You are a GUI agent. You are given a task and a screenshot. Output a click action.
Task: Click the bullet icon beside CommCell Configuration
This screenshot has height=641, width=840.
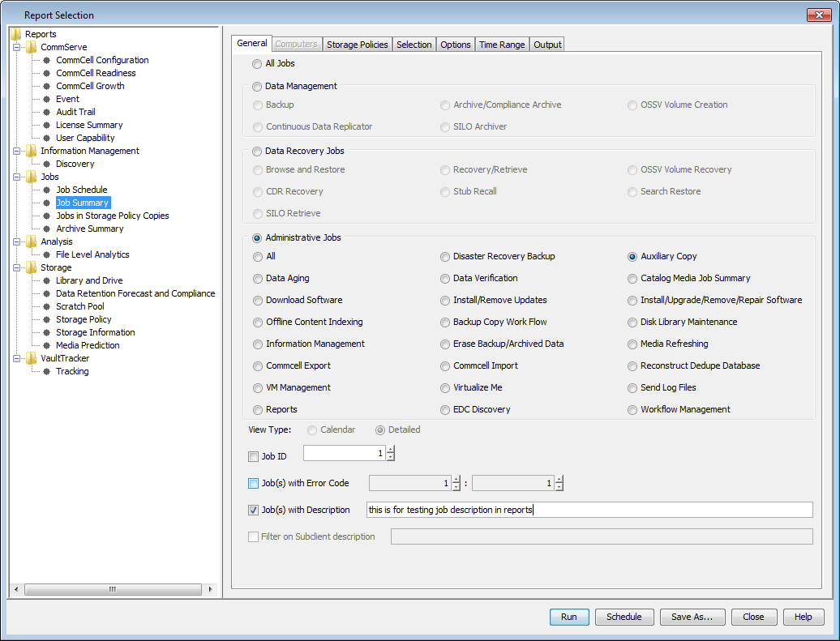point(46,60)
